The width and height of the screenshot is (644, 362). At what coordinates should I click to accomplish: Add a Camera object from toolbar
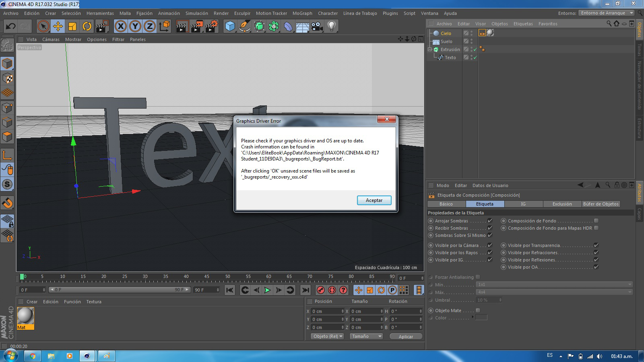317,27
